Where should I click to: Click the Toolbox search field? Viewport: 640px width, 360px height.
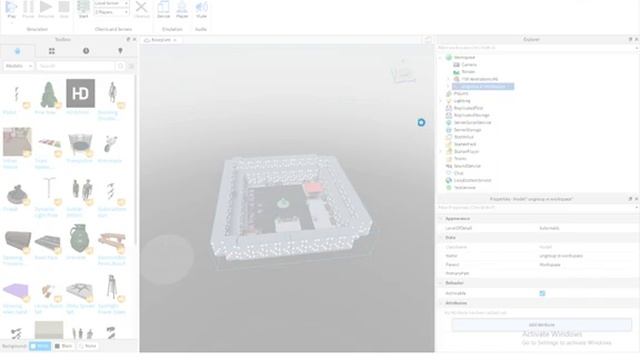pyautogui.click(x=76, y=66)
